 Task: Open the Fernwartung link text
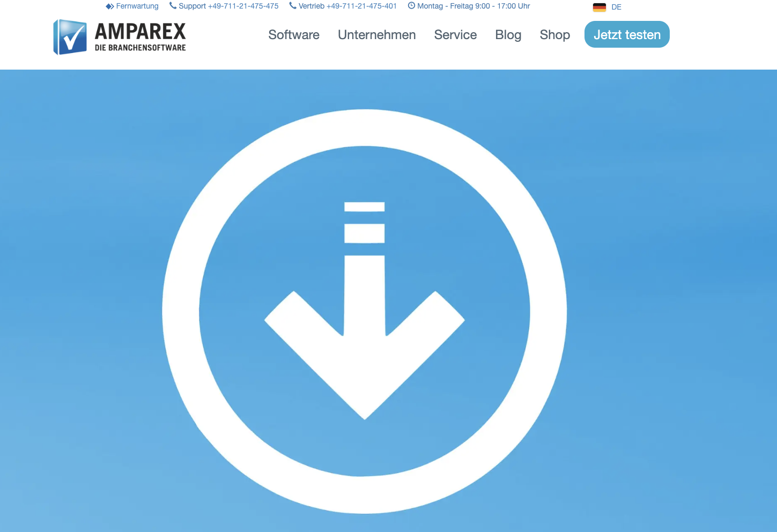pos(137,6)
